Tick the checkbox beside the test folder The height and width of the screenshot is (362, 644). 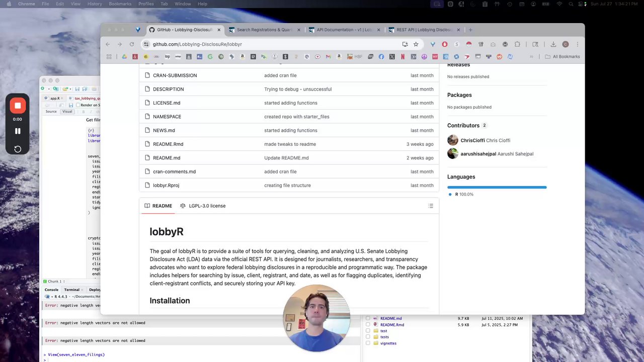click(368, 331)
